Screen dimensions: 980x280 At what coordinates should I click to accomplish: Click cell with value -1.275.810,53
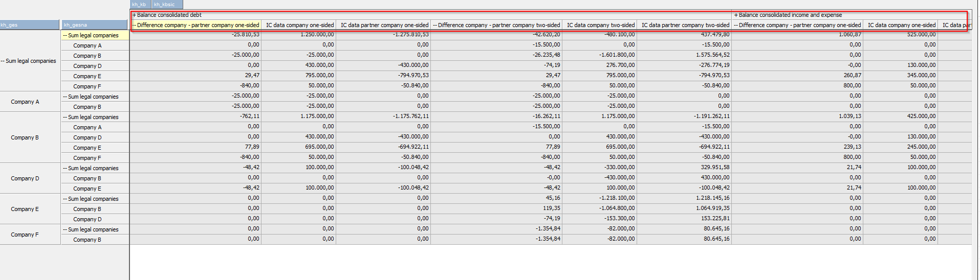(383, 35)
